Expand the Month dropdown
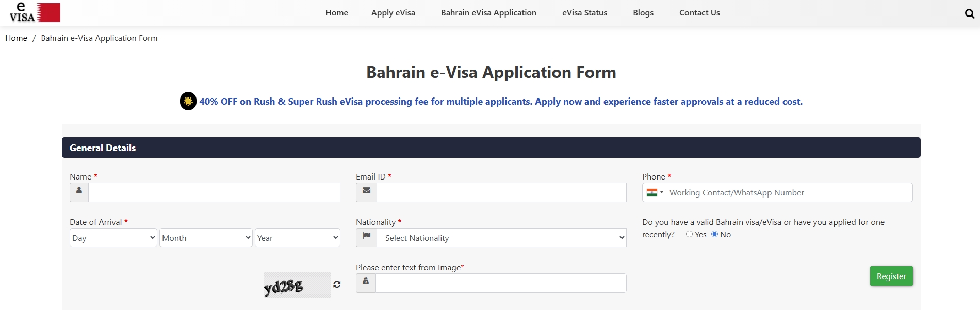This screenshot has height=310, width=980. pyautogui.click(x=206, y=238)
